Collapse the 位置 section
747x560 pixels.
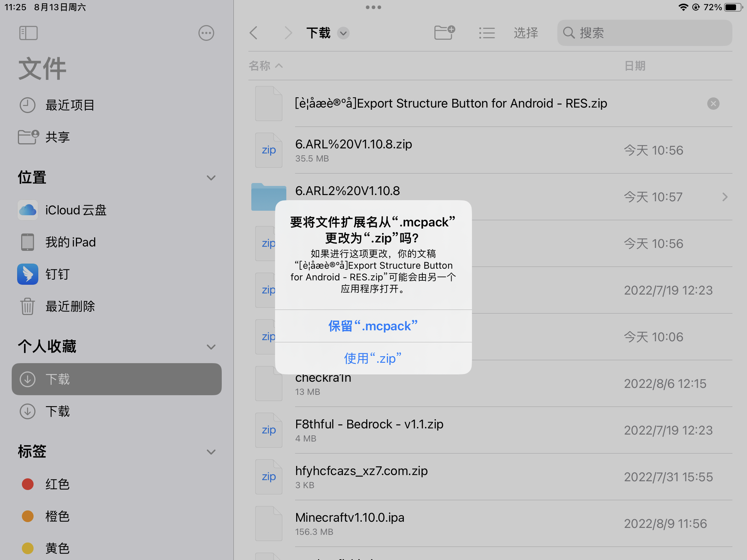coord(211,178)
